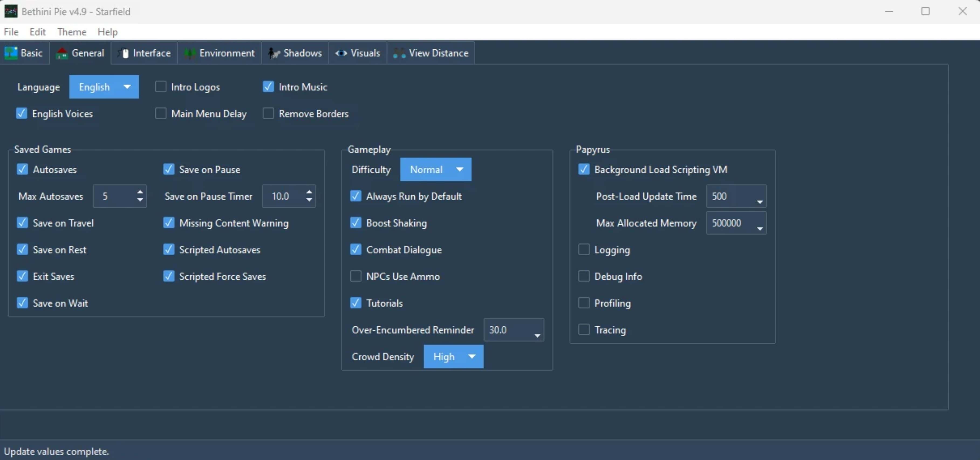Open the File menu

[11, 32]
